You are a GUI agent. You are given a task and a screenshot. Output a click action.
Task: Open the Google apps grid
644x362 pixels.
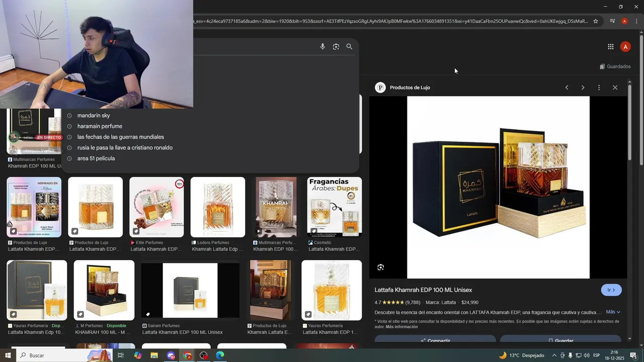610,47
